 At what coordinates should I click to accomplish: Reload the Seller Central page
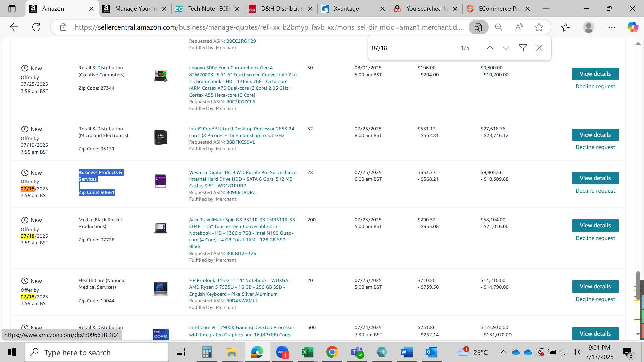[36, 27]
